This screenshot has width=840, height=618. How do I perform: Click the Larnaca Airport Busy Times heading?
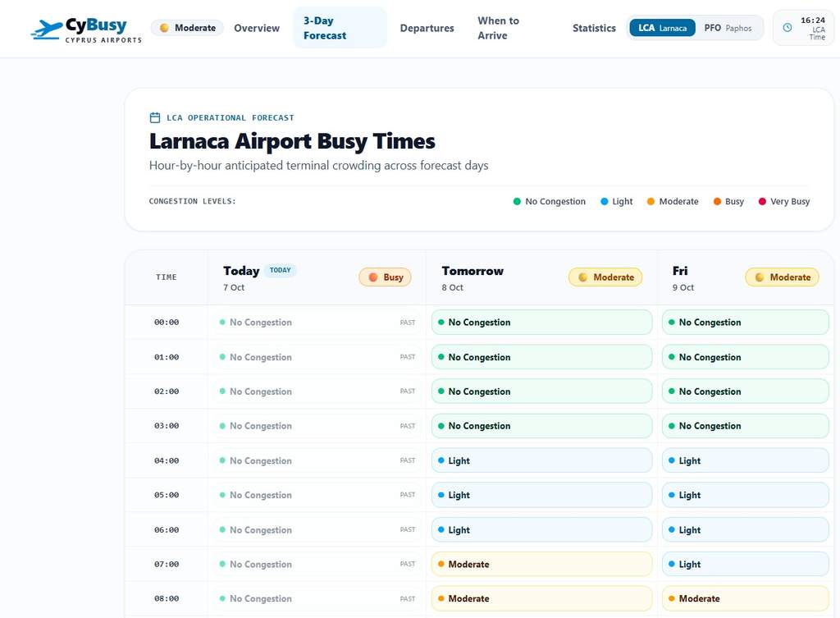tap(292, 141)
